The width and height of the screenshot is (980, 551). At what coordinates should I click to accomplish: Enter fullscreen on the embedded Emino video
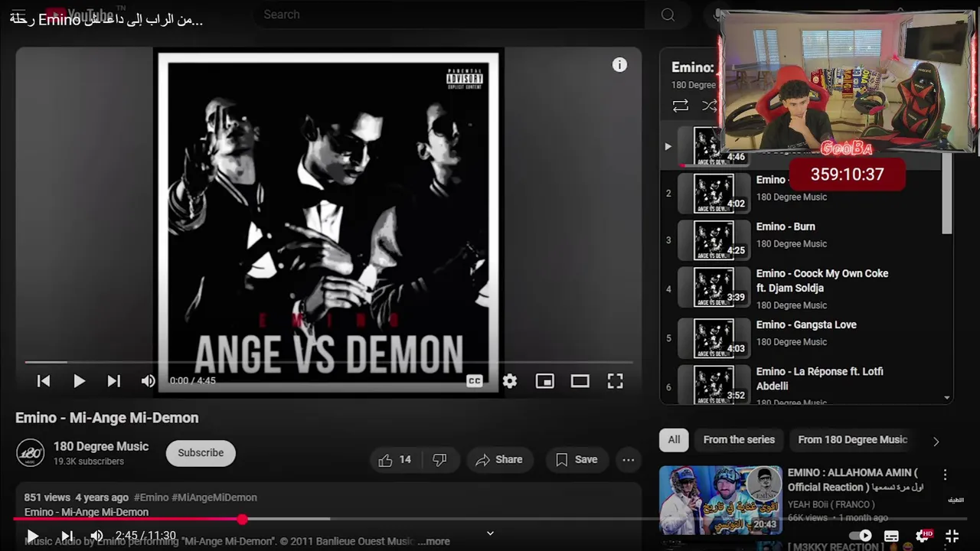tap(615, 381)
